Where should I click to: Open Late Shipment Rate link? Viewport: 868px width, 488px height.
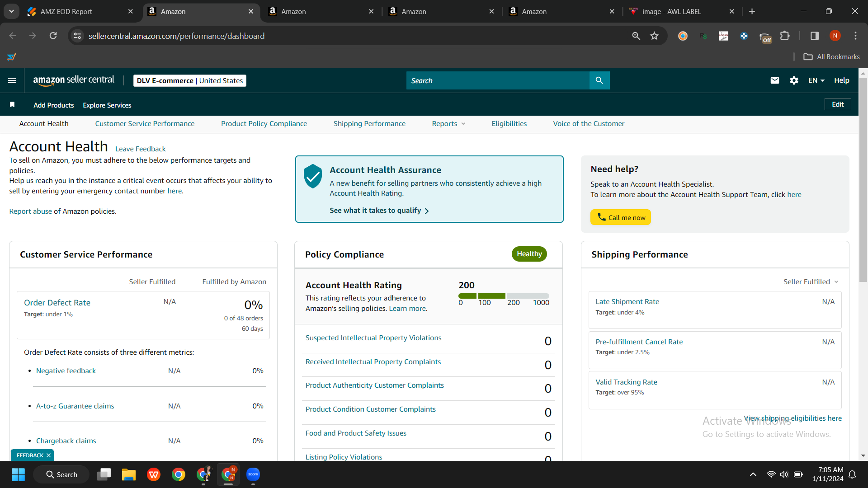coord(627,302)
